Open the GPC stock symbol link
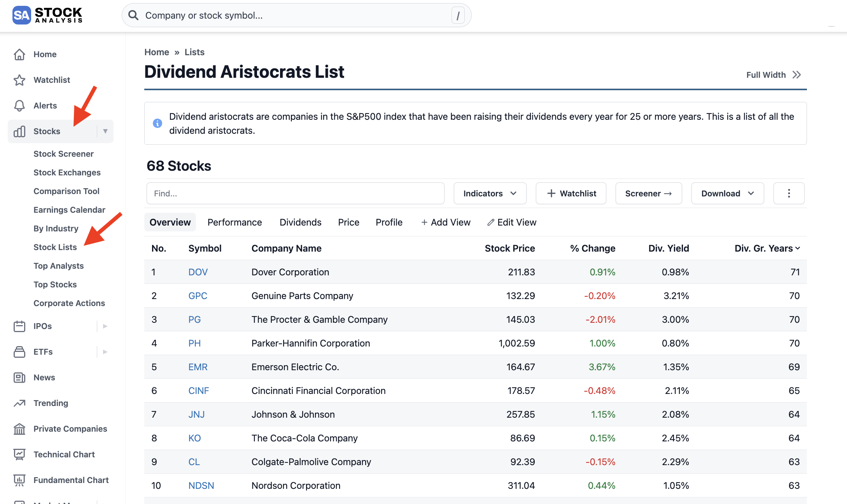This screenshot has width=847, height=504. [x=198, y=296]
